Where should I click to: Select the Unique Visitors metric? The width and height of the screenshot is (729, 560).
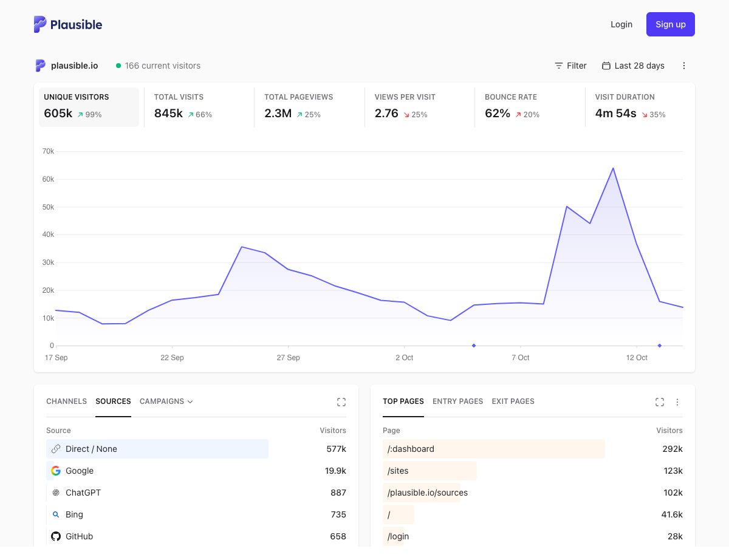[89, 107]
